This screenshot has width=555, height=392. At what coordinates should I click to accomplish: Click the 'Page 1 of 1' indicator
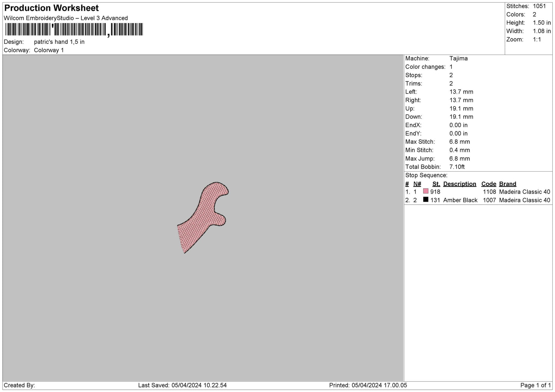536,385
